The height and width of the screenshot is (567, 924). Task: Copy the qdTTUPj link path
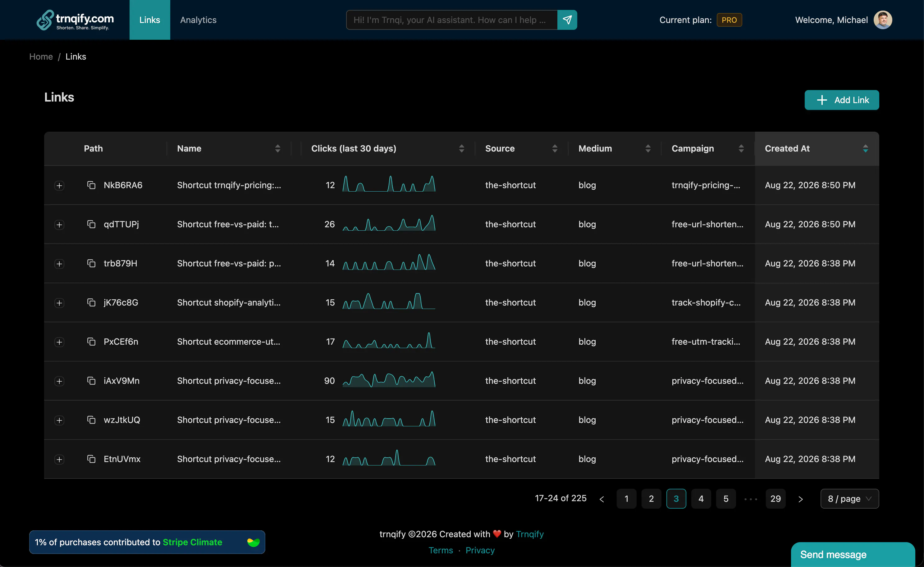coord(91,224)
